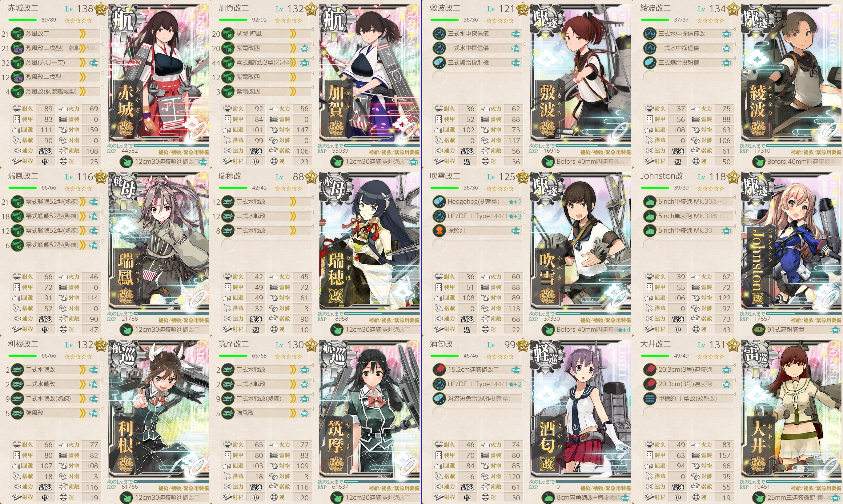Image resolution: width=843 pixels, height=504 pixels.
Task: Click the depth charge icon beside Hedgehog(初期型)
Action: 439,202
